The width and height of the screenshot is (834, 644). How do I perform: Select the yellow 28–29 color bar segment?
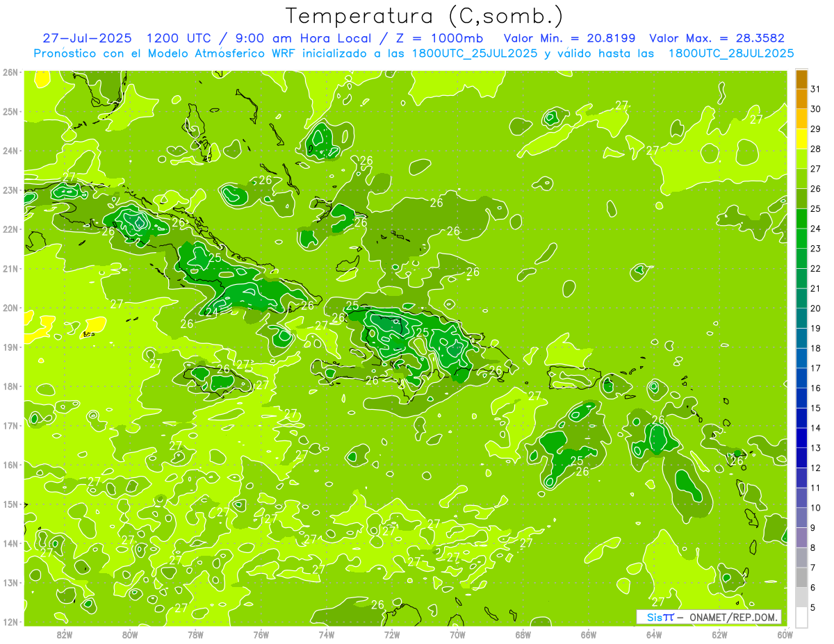coord(801,140)
